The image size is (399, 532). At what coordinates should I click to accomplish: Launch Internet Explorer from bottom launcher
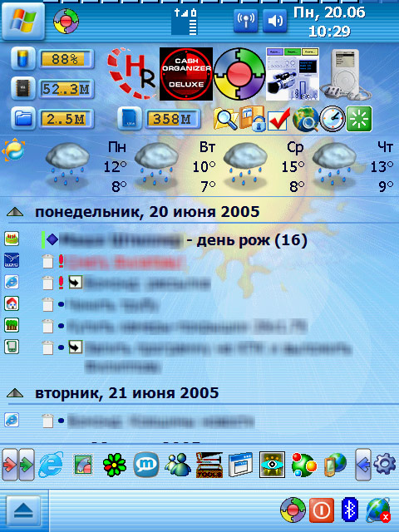tap(51, 464)
